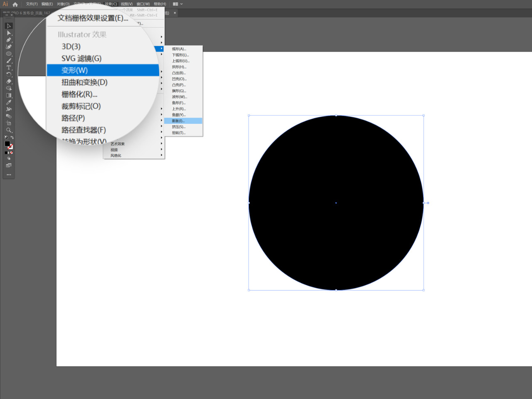Choose 旗形(G)... warp option

point(183,91)
